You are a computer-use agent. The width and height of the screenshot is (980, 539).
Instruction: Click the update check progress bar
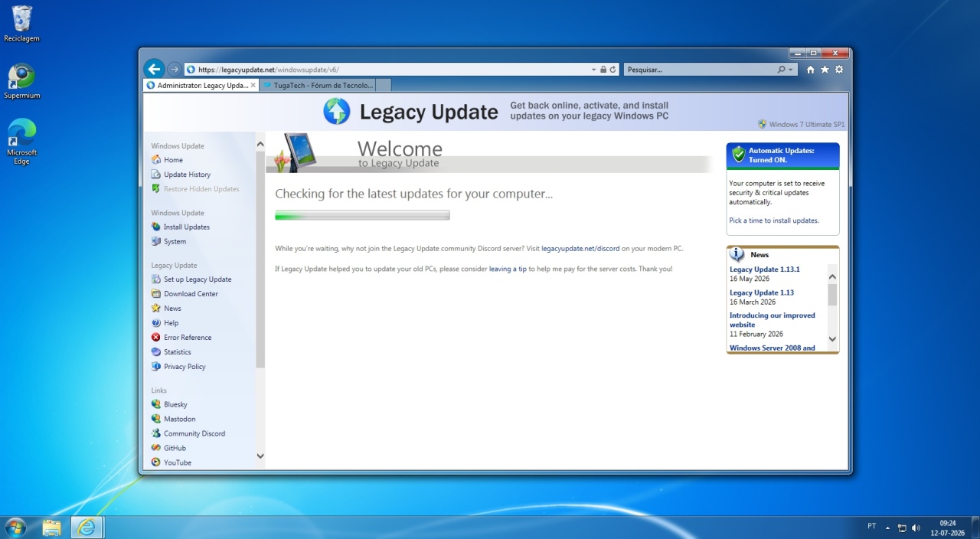click(362, 215)
